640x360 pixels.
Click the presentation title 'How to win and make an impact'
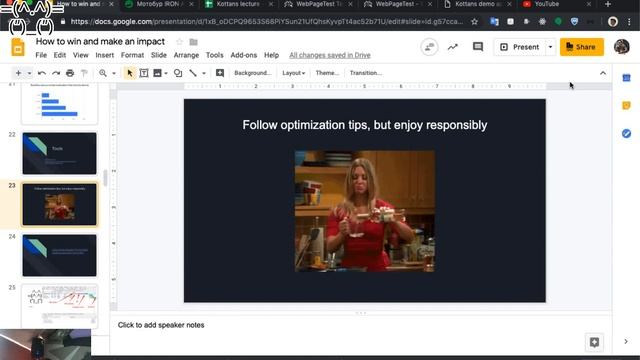[x=100, y=41]
